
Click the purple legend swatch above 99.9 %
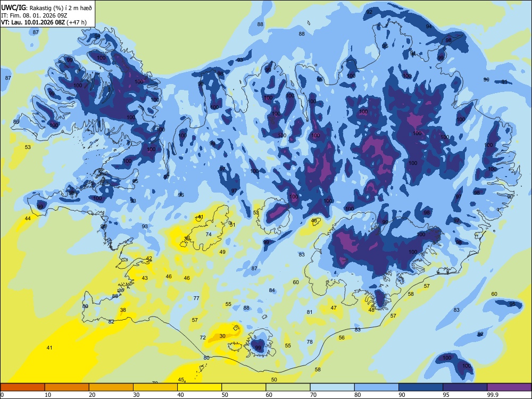[x=509, y=387]
